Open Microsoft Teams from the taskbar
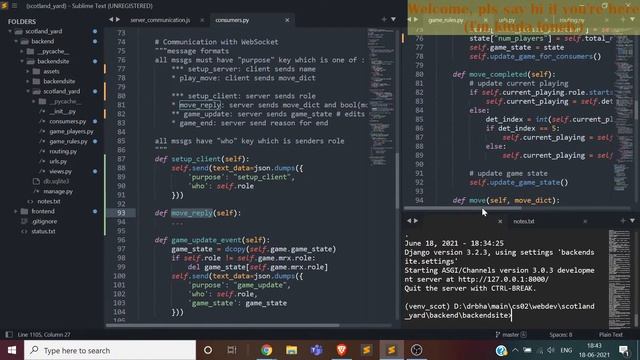Image resolution: width=640 pixels, height=360 pixels. (316, 350)
